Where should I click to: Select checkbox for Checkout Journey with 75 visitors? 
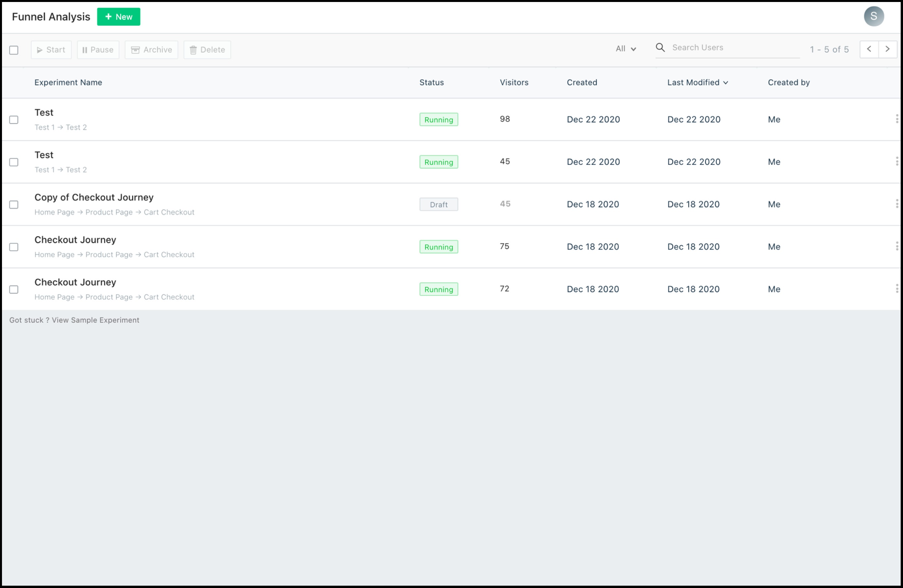coord(14,247)
